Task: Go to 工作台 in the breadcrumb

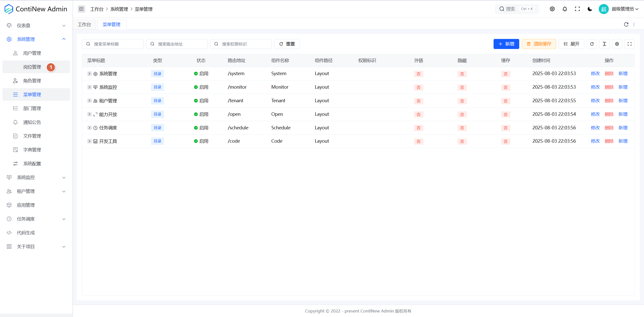Action: tap(97, 9)
